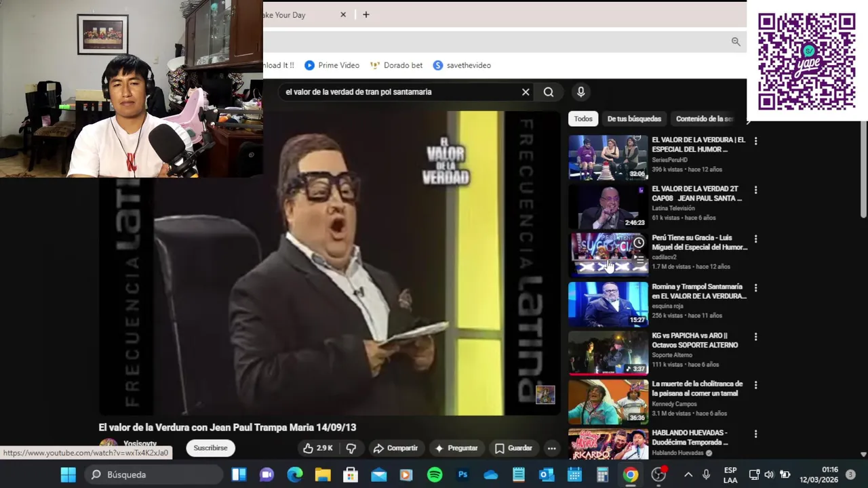Open options menu for 2T CAP08 video
Image resolution: width=868 pixels, height=488 pixels.
pyautogui.click(x=755, y=190)
